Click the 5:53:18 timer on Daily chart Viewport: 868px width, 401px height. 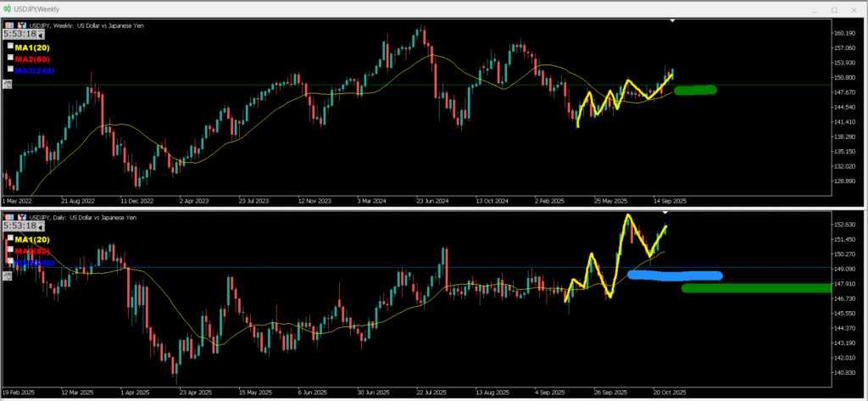[x=19, y=226]
